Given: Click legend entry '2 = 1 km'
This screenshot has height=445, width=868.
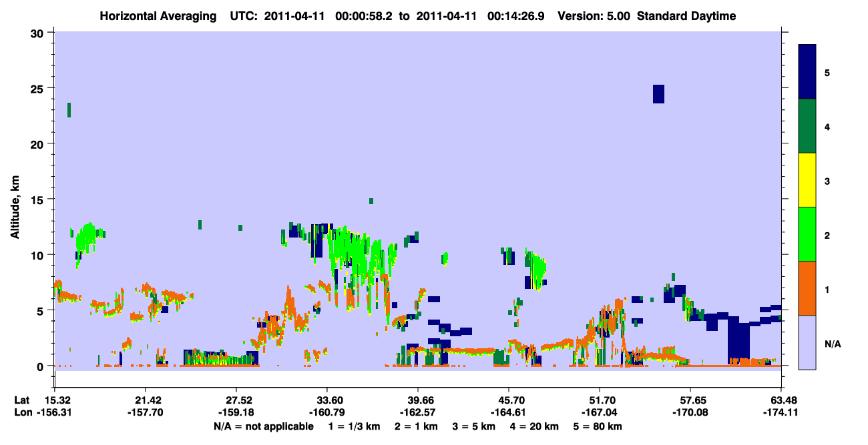Looking at the screenshot, I should [417, 426].
